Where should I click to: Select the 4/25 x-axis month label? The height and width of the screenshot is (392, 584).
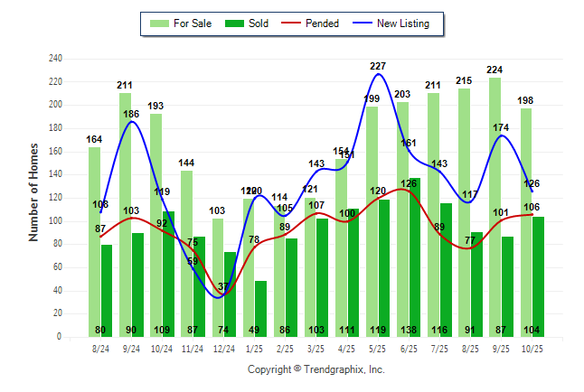[347, 348]
